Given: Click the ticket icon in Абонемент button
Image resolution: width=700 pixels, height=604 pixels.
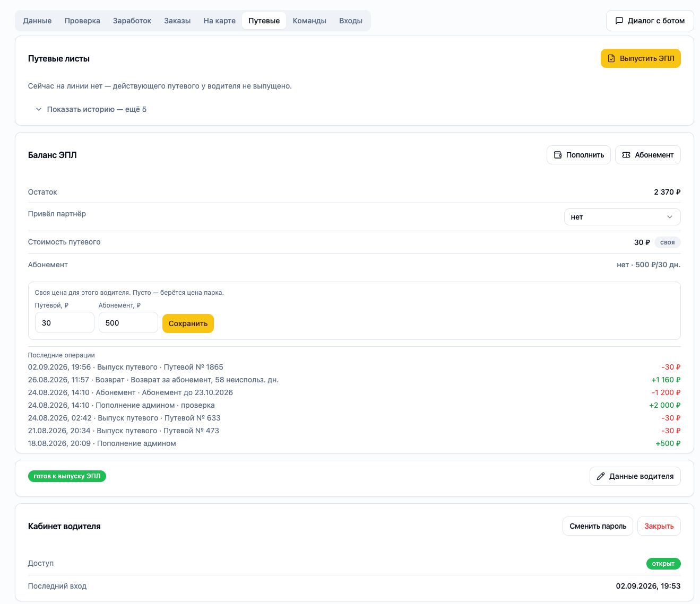Looking at the screenshot, I should [x=626, y=155].
